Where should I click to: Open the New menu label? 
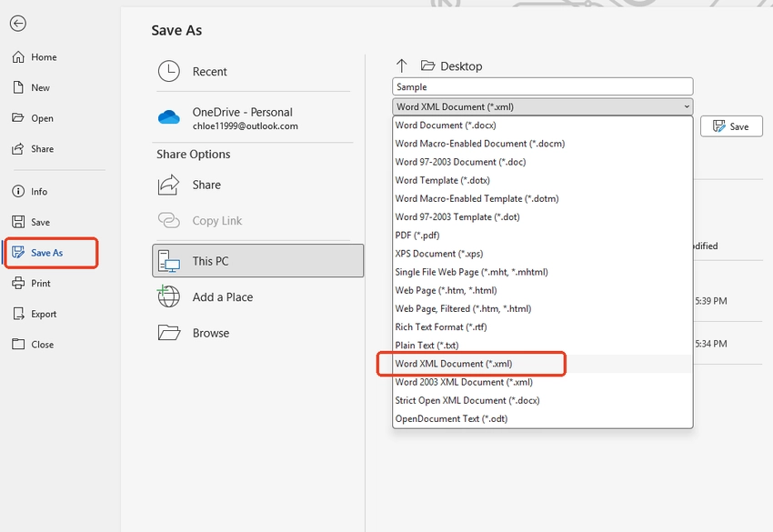[40, 88]
